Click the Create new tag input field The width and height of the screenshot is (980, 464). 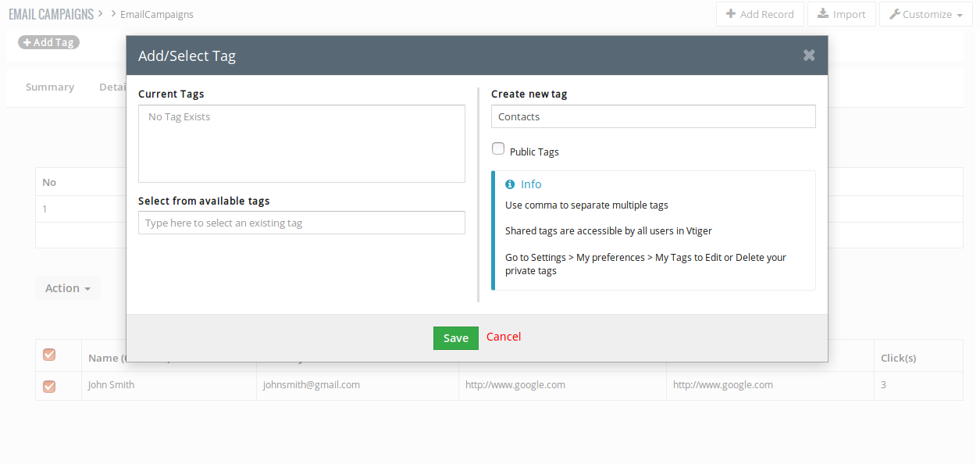654,116
